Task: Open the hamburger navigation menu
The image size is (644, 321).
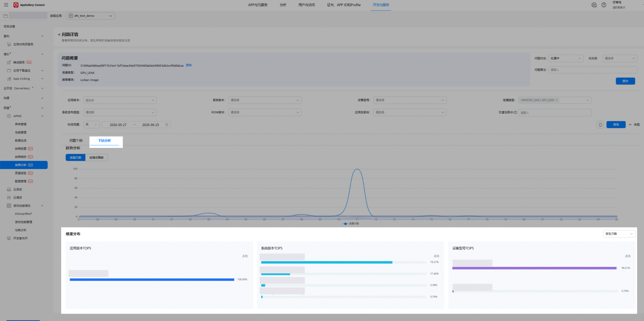Action: (6, 5)
